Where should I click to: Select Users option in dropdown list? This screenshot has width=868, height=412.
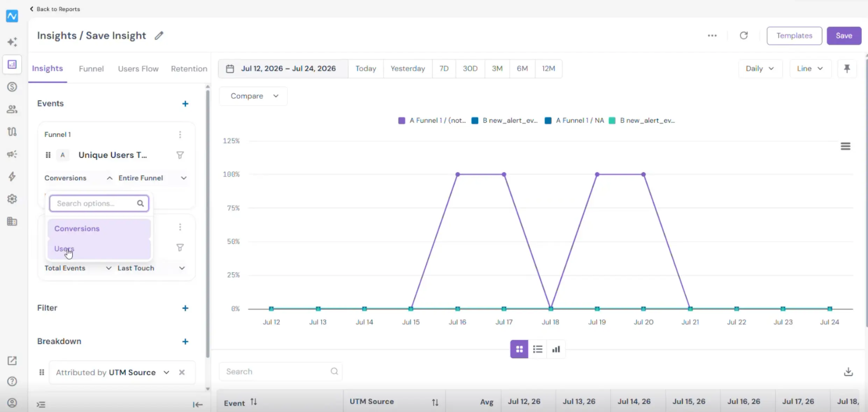tap(99, 249)
